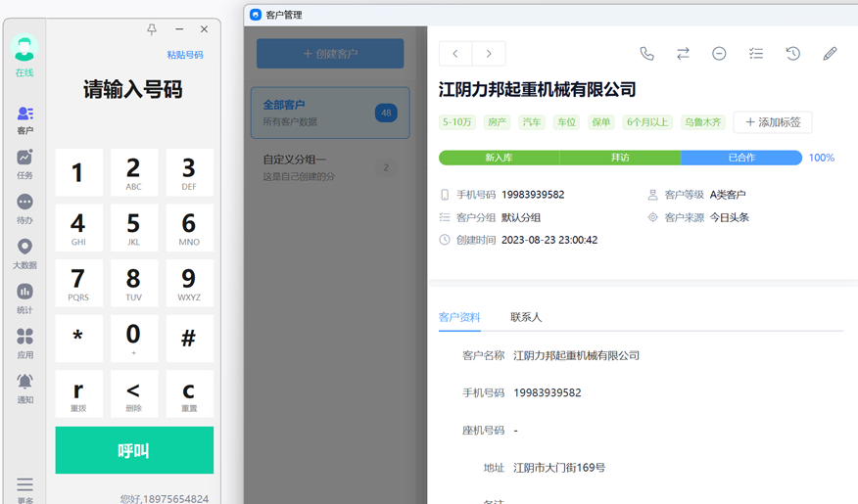Switch to the 客户资料 tab
Screen dimensions: 858x504
click(459, 318)
